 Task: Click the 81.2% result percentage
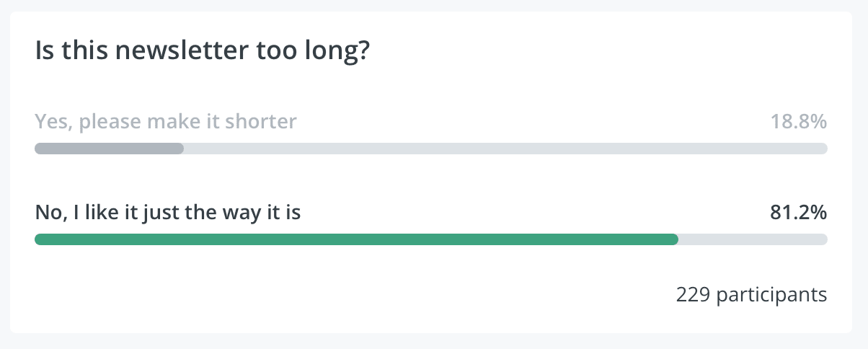point(798,213)
